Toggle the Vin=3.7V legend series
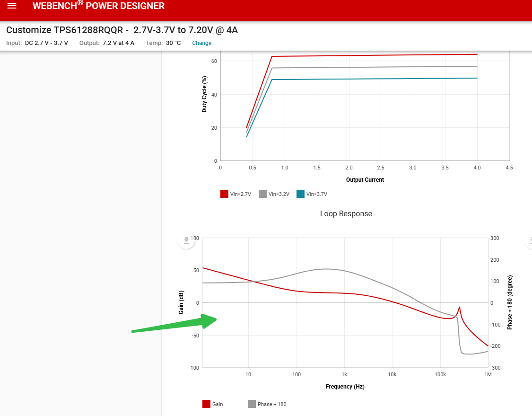The height and width of the screenshot is (416, 532). pyautogui.click(x=312, y=194)
